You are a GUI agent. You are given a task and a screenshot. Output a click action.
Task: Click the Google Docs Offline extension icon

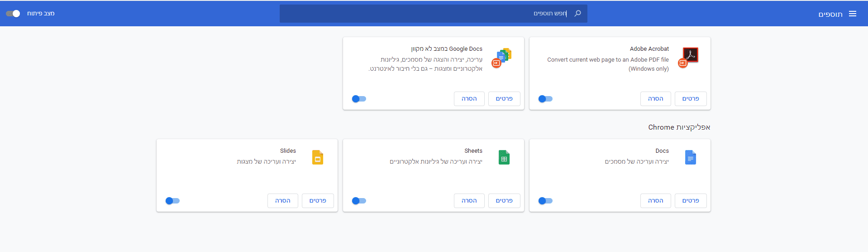click(502, 57)
